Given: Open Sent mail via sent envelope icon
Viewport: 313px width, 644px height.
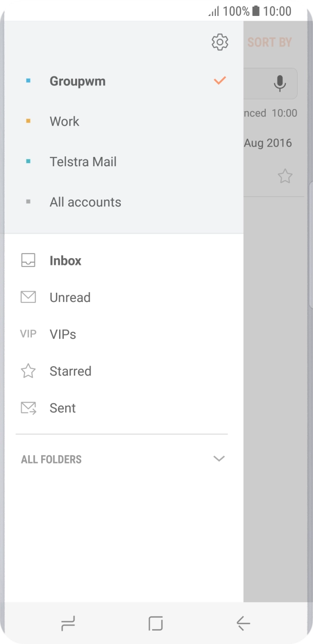Looking at the screenshot, I should pyautogui.click(x=28, y=407).
